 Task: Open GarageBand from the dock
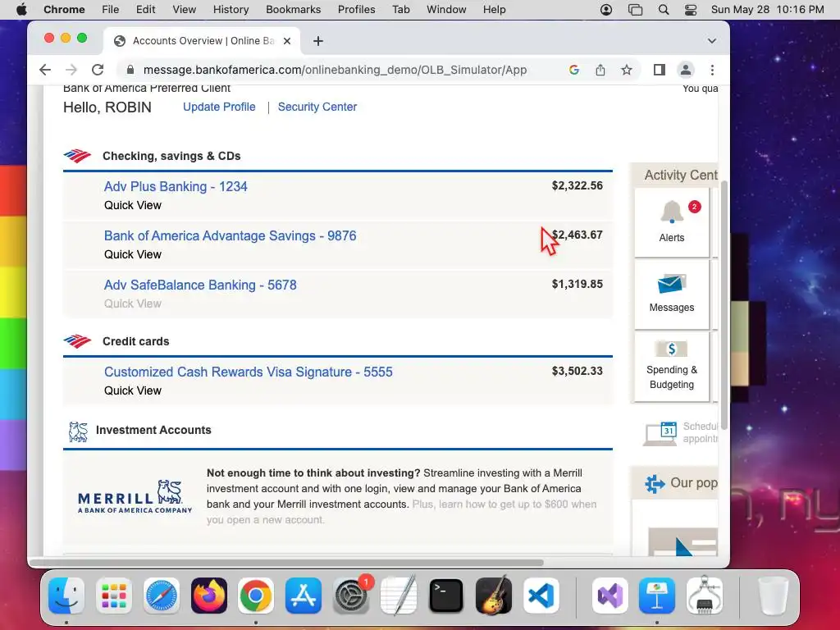(x=493, y=596)
